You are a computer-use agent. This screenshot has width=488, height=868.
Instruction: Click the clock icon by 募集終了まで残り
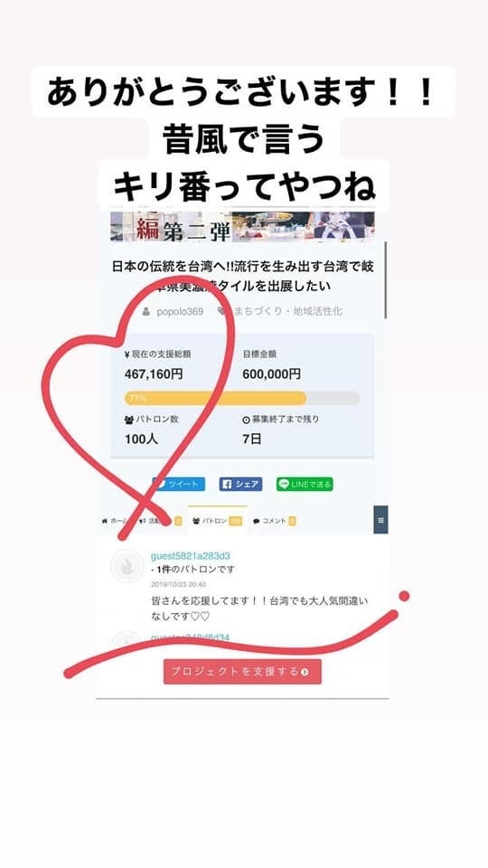pyautogui.click(x=246, y=420)
